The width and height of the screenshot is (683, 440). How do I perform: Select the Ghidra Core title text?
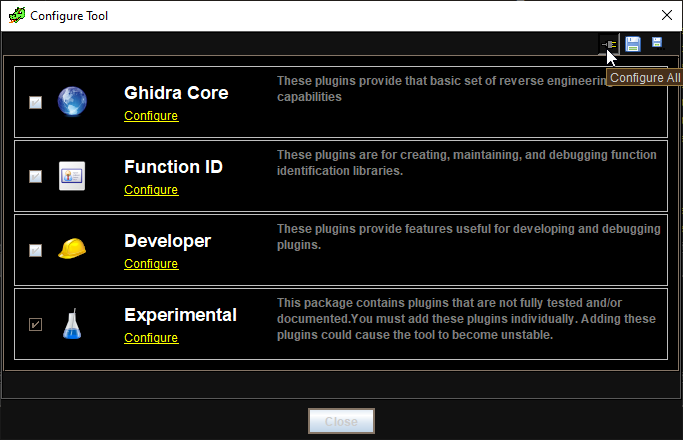tap(176, 93)
